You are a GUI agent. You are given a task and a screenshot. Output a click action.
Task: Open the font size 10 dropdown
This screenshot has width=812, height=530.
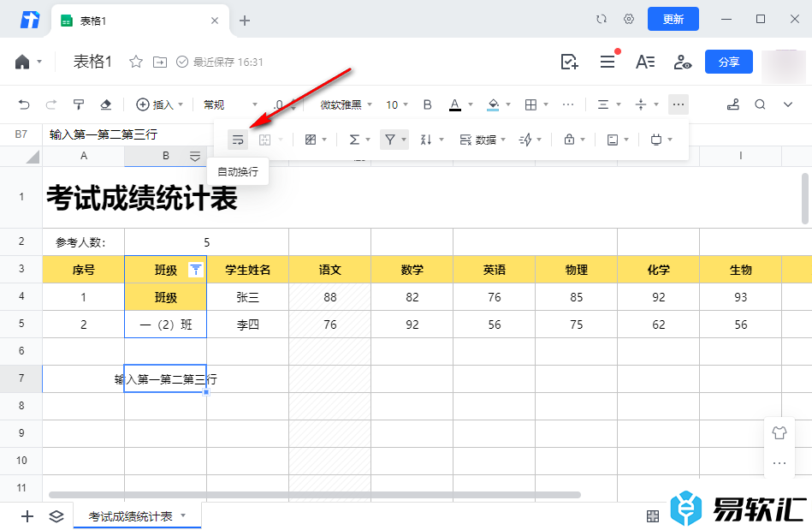397,104
